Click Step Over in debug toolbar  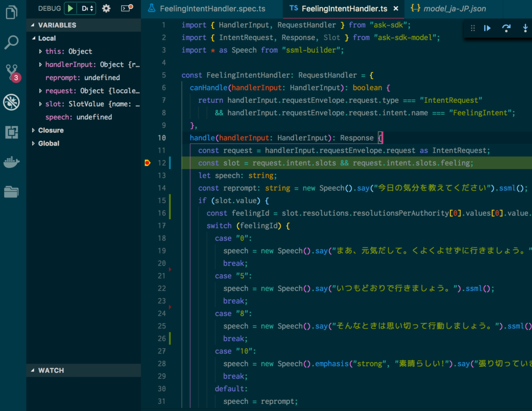point(506,28)
